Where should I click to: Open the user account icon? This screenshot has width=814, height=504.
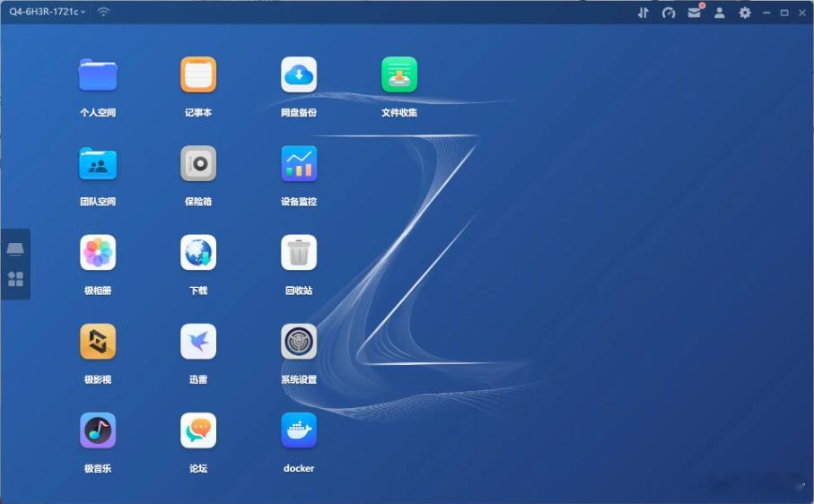click(720, 13)
